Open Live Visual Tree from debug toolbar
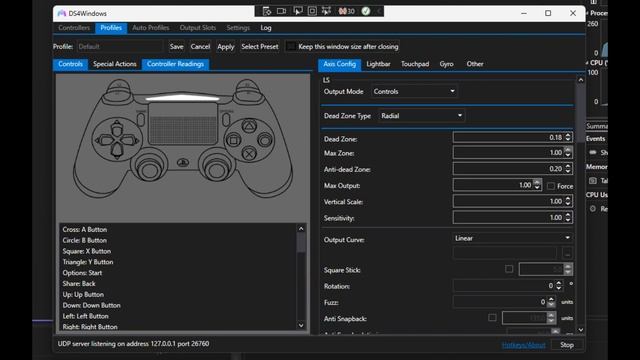640x360 pixels. tap(267, 11)
